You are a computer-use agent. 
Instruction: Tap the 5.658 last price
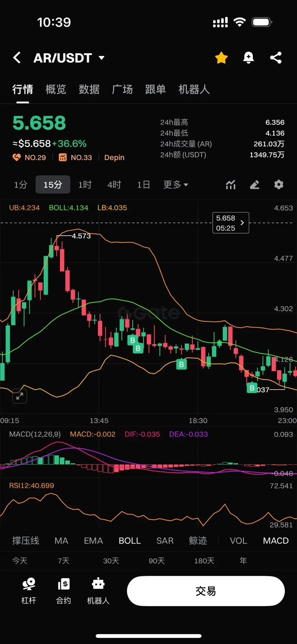point(39,123)
